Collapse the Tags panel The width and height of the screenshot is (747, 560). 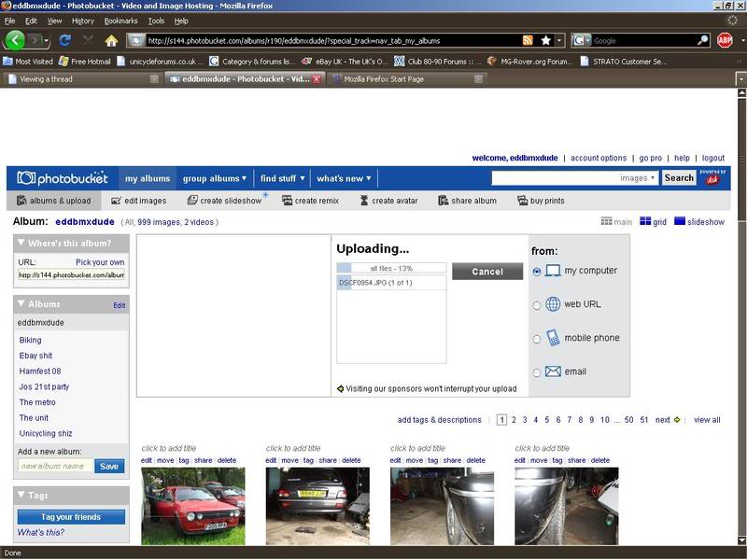point(21,495)
